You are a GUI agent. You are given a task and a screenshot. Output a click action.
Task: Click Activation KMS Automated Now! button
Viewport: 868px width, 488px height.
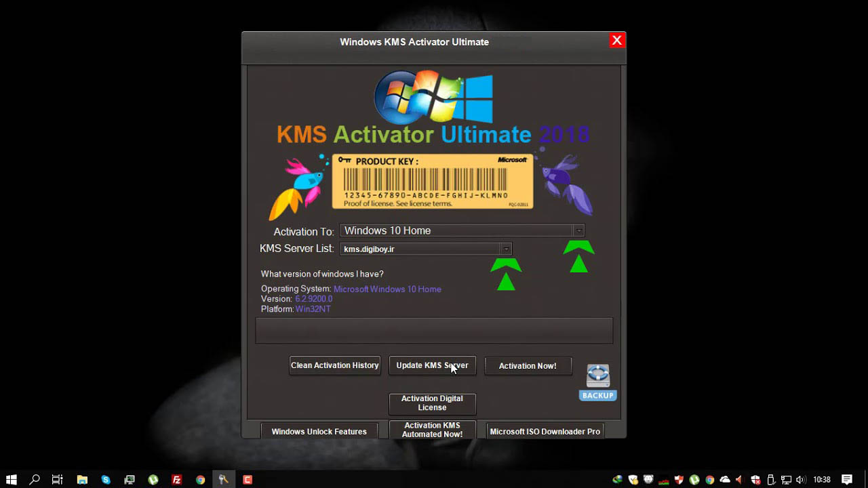(432, 430)
